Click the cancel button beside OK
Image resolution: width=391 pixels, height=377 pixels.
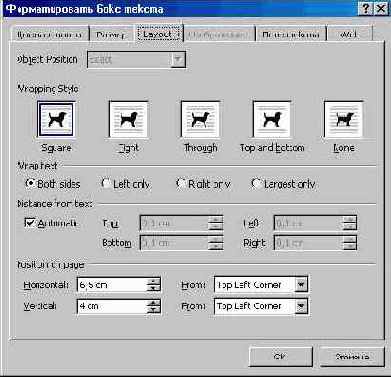point(352,356)
